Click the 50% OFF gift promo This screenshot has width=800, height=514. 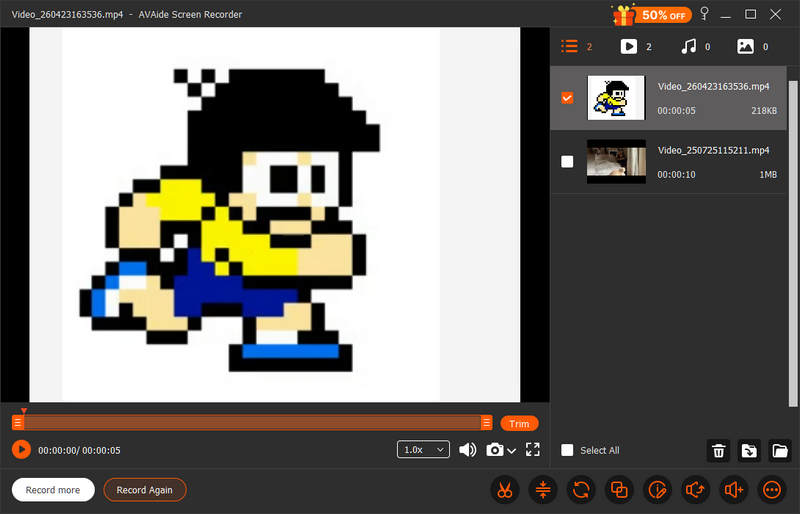point(652,14)
